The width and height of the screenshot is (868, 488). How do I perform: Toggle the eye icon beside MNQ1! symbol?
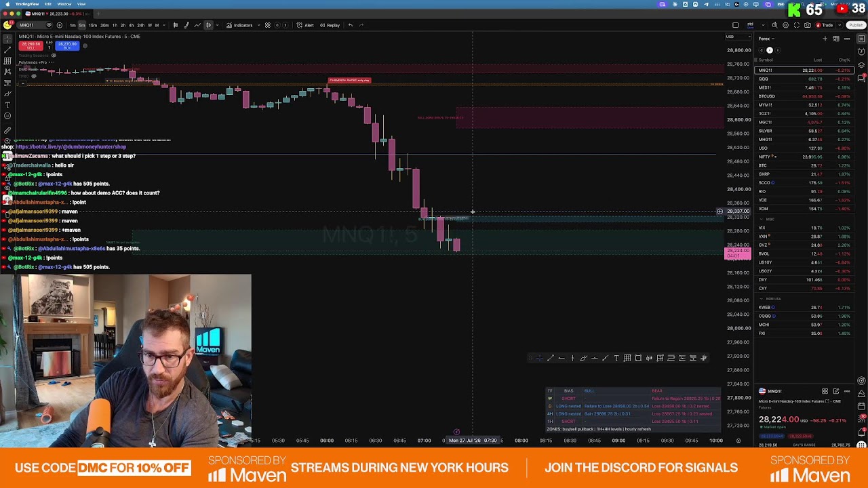[49, 25]
